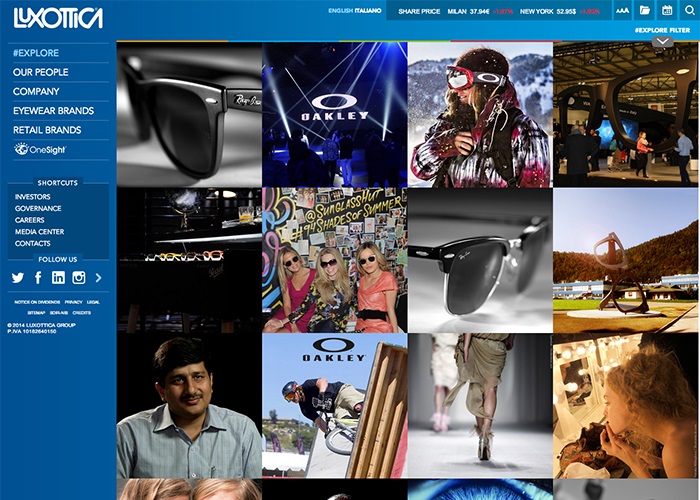Show more social networks via arrow

[98, 278]
